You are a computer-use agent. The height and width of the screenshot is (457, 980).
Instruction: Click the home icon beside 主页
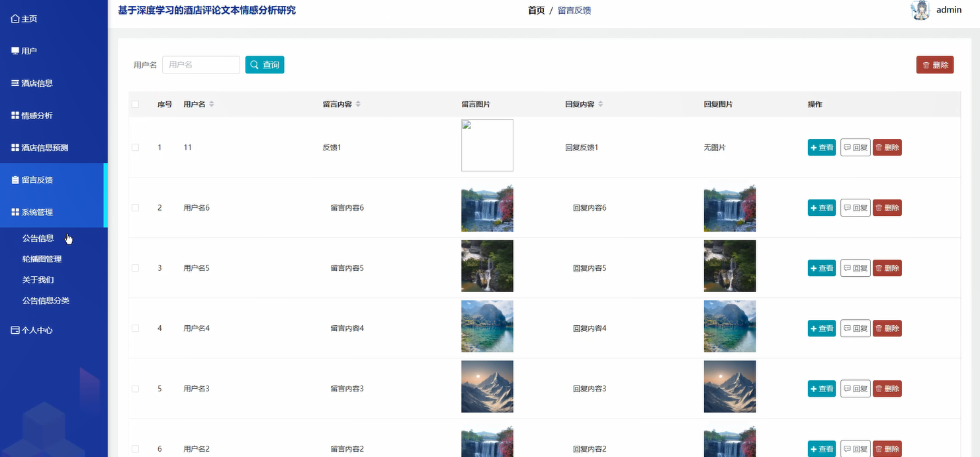[15, 19]
